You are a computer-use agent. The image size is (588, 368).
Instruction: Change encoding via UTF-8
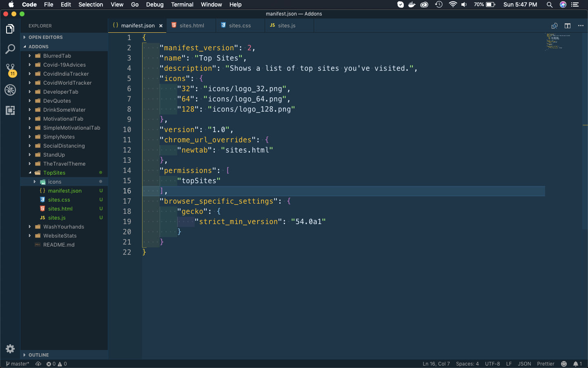pyautogui.click(x=492, y=364)
